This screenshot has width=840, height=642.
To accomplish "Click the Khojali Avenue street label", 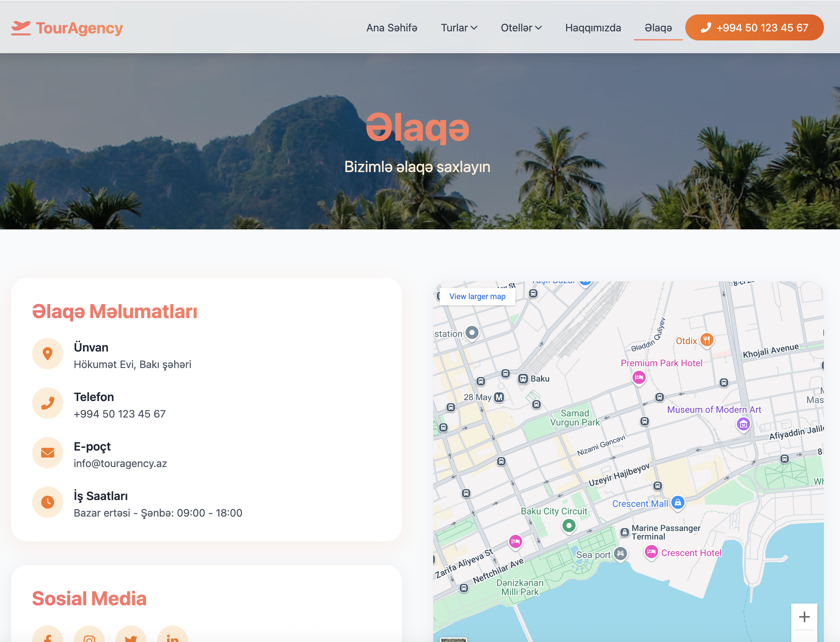I will click(771, 351).
